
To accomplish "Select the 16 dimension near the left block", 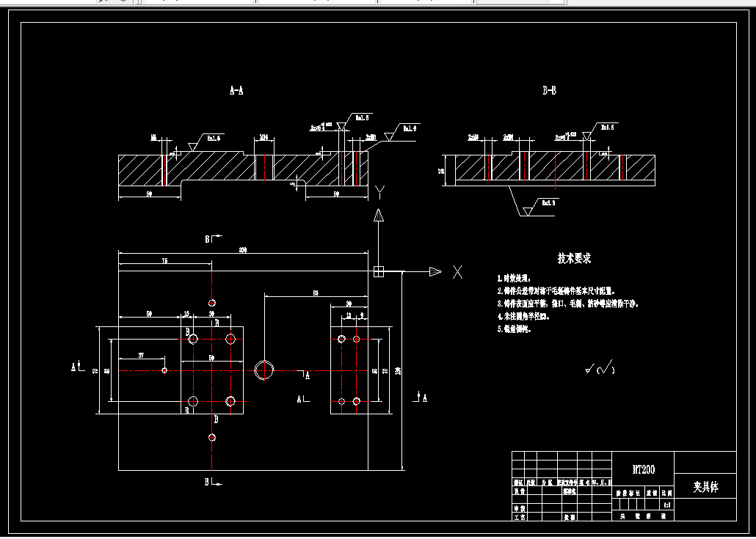I will tap(186, 314).
